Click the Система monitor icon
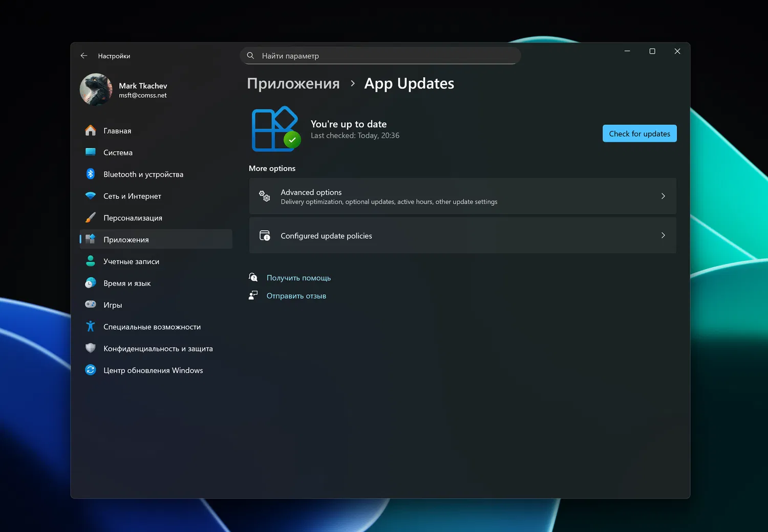This screenshot has height=532, width=768. pos(91,152)
